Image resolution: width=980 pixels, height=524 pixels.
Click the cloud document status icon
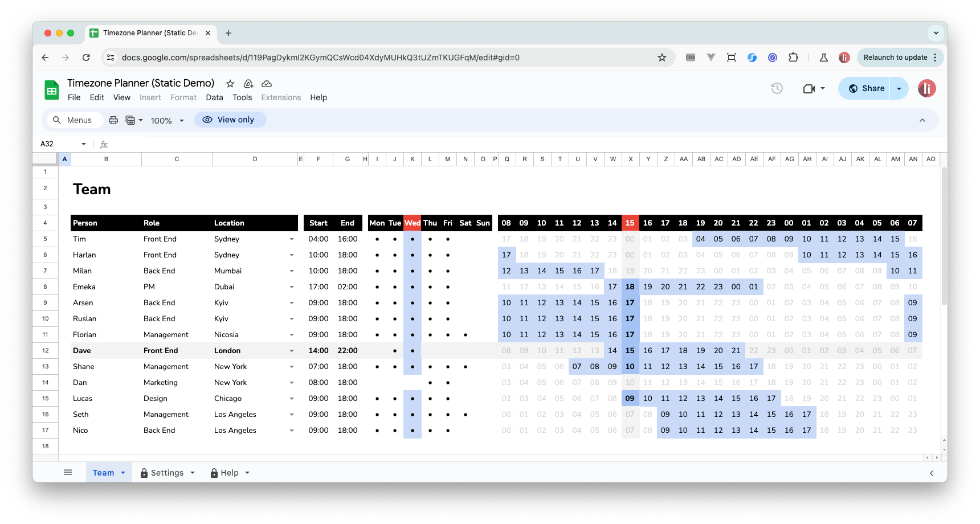(x=266, y=84)
